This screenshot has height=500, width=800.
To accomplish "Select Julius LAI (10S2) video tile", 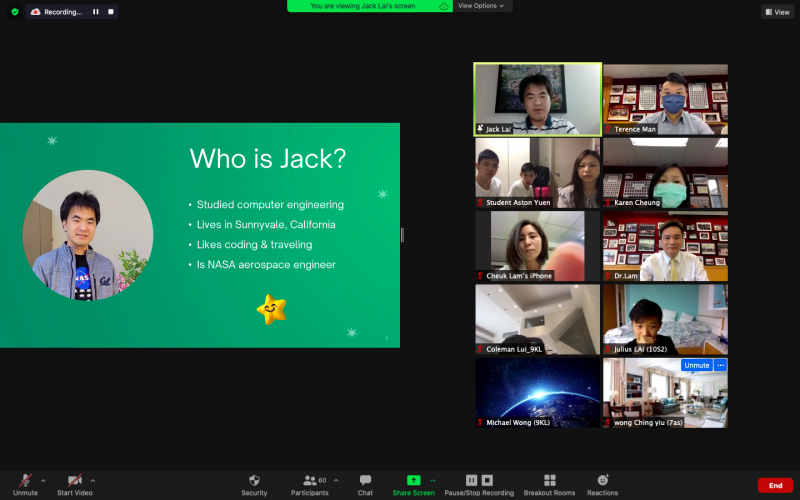I will (665, 319).
